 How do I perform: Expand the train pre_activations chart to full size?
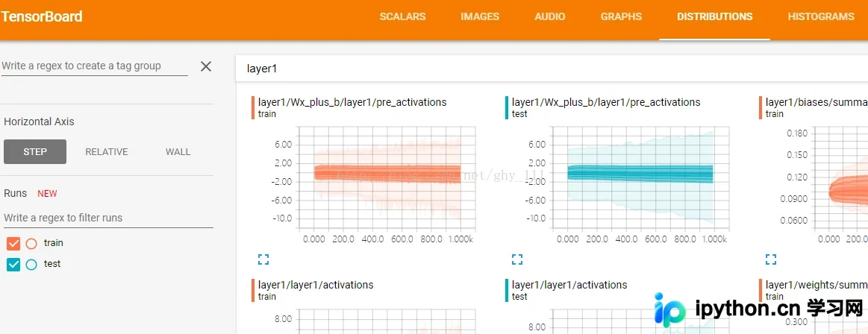coord(263,259)
